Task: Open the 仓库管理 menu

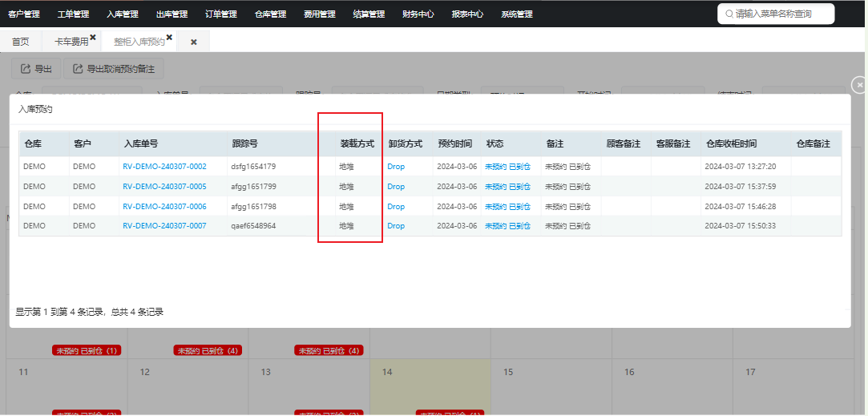Action: tap(270, 14)
